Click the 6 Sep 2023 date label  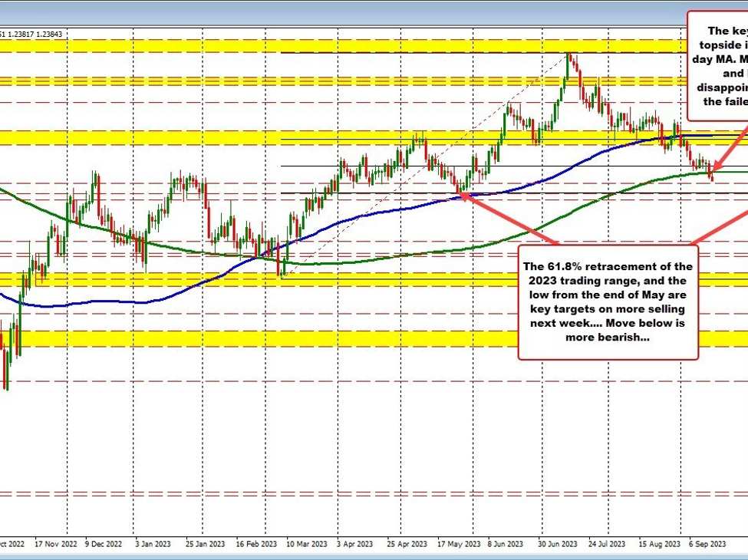(x=707, y=543)
